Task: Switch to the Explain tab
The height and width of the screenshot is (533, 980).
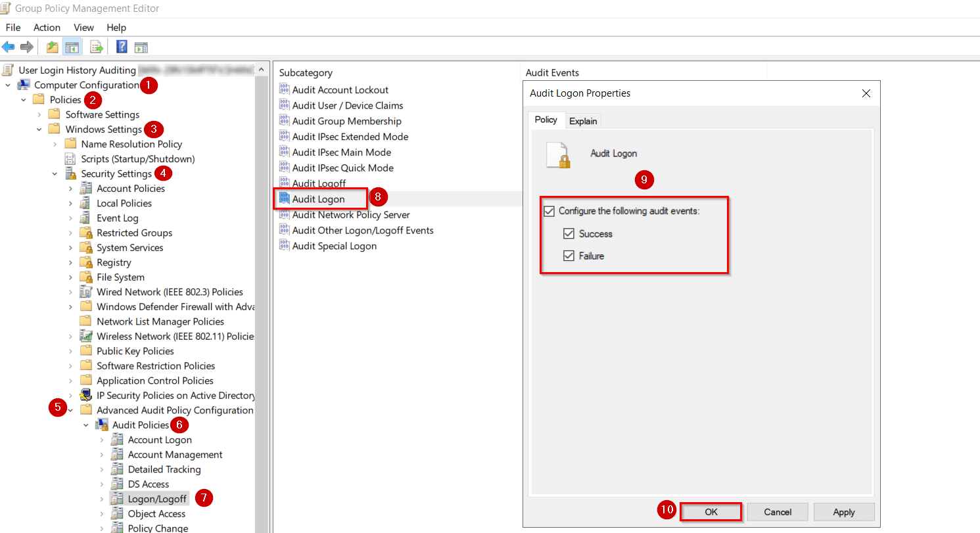Action: (583, 120)
